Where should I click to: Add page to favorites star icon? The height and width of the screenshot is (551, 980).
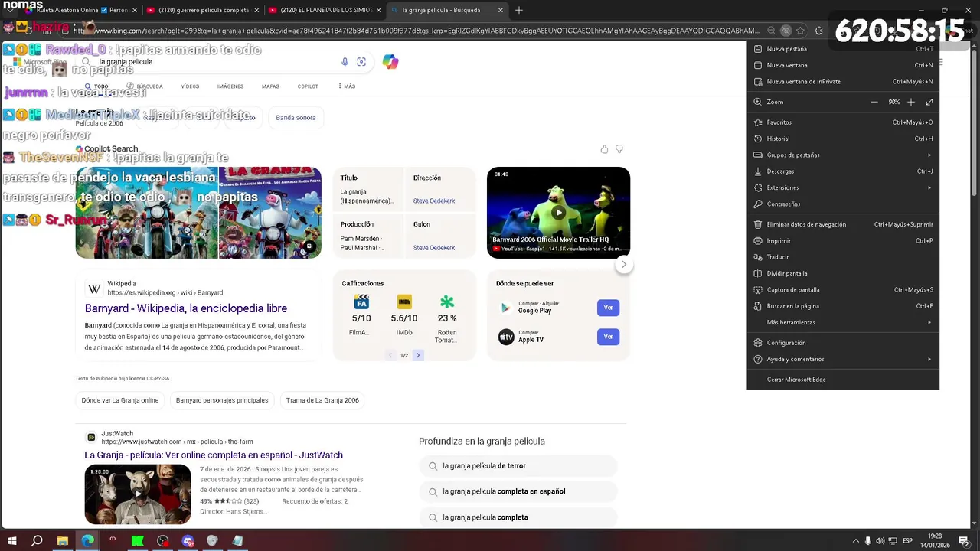(800, 31)
